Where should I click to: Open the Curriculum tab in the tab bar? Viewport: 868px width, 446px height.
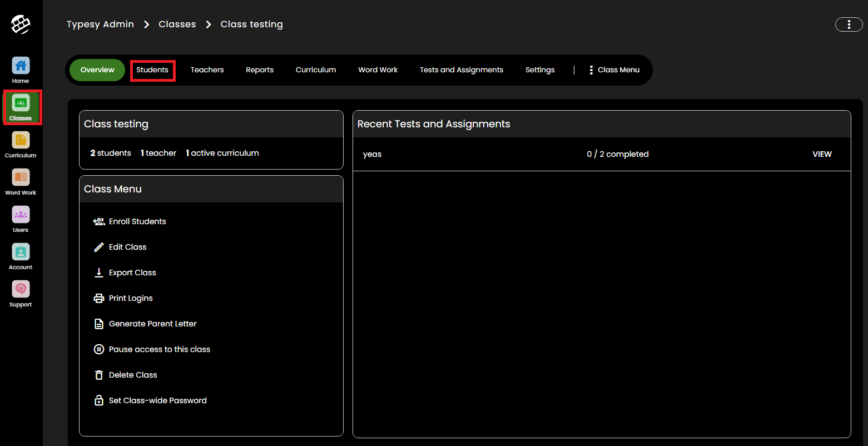coord(316,70)
